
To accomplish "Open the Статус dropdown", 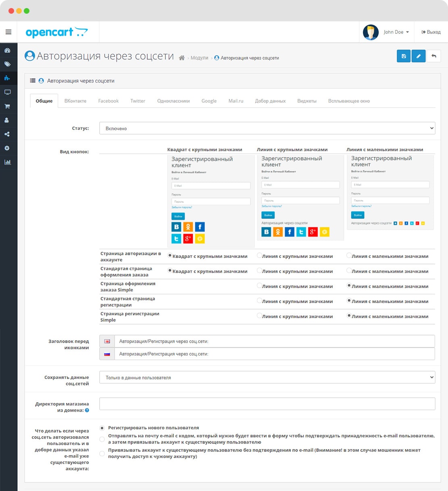I will pyautogui.click(x=267, y=128).
